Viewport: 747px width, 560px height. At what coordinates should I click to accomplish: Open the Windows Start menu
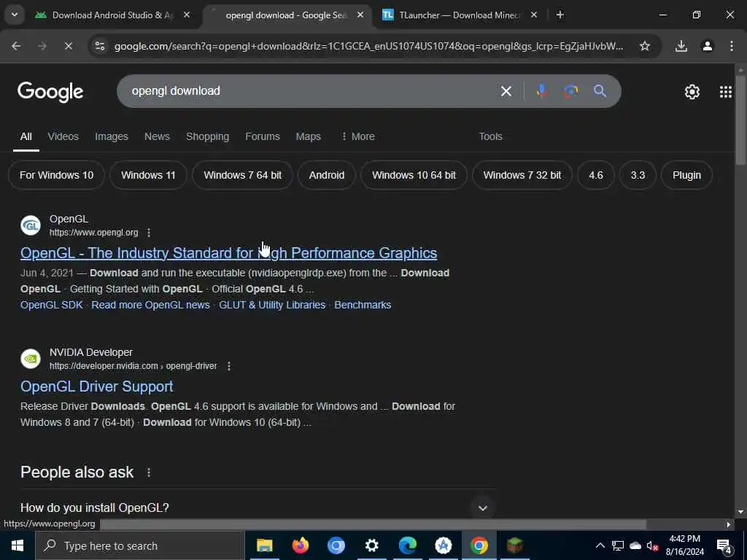[18, 545]
